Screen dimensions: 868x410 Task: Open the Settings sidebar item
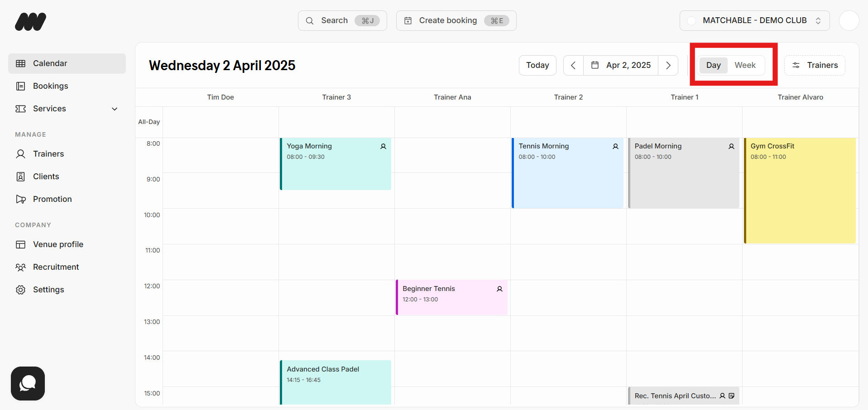48,290
